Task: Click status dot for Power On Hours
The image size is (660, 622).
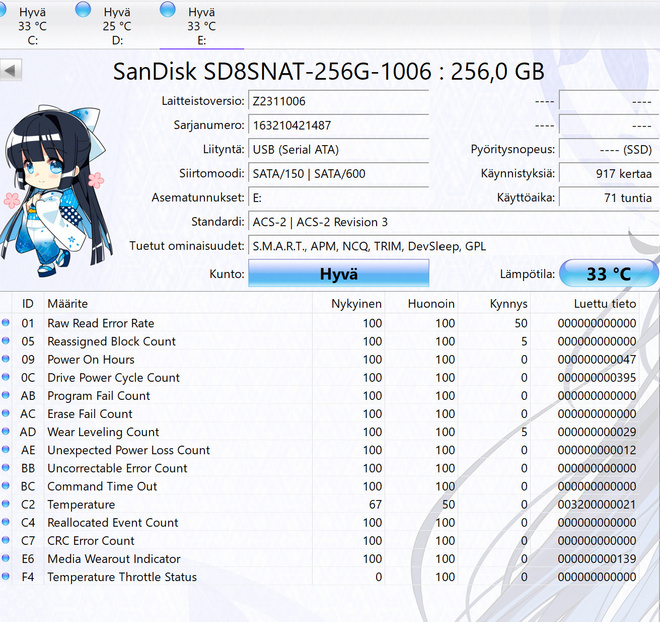Action: pyautogui.click(x=5, y=359)
